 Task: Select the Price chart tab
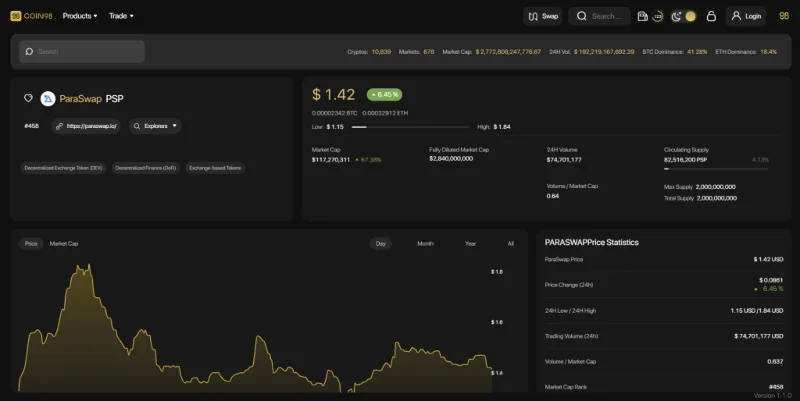(x=31, y=243)
